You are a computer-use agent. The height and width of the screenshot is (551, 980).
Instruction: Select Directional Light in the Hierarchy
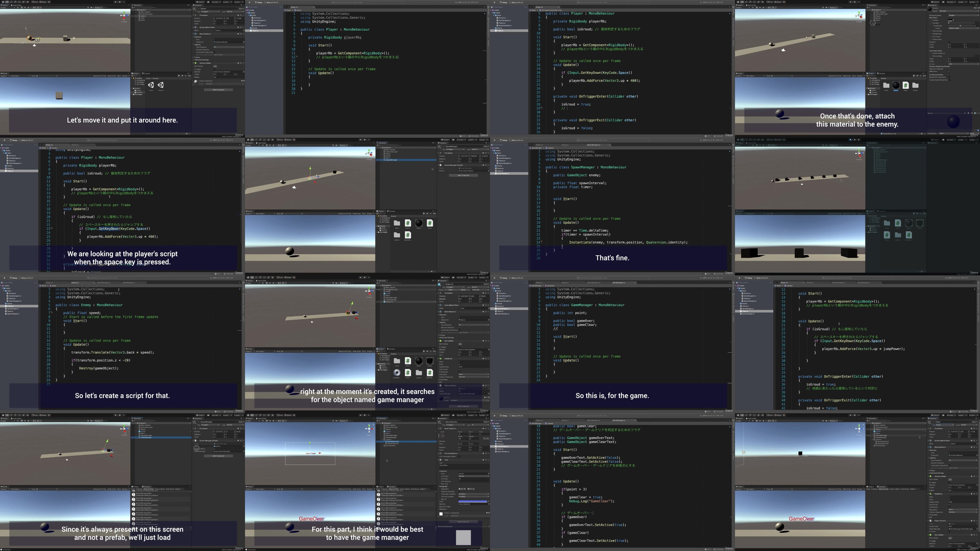tap(146, 14)
